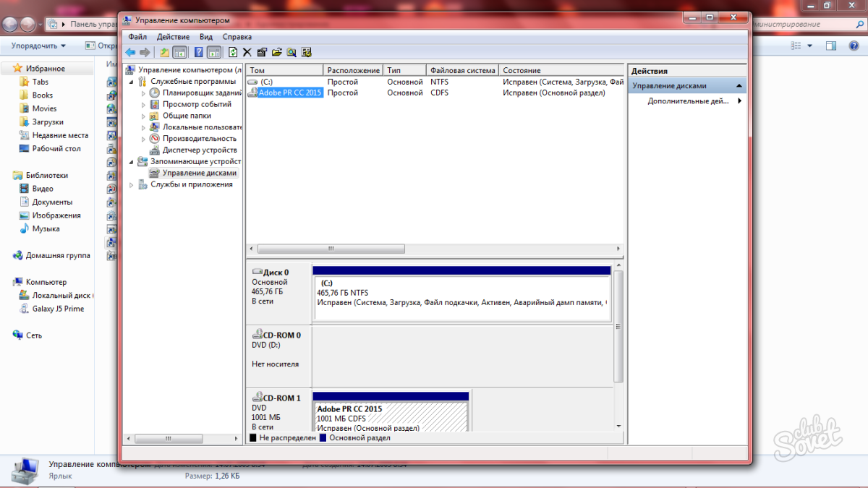Sort by the Файловая система column header
Screen dimensions: 868x488
(462, 70)
